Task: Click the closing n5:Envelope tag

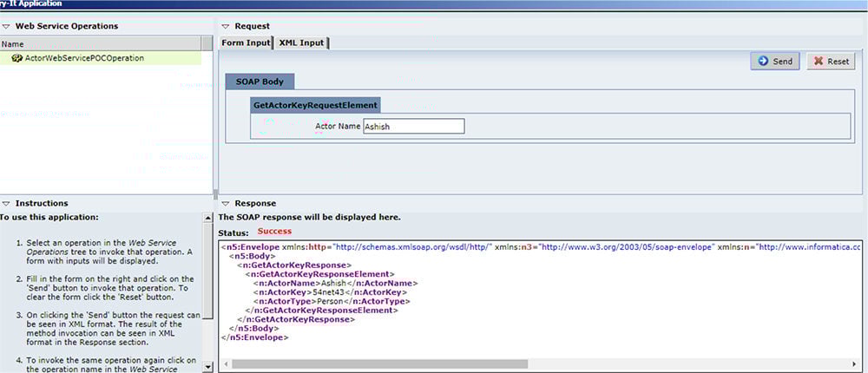Action: (254, 337)
